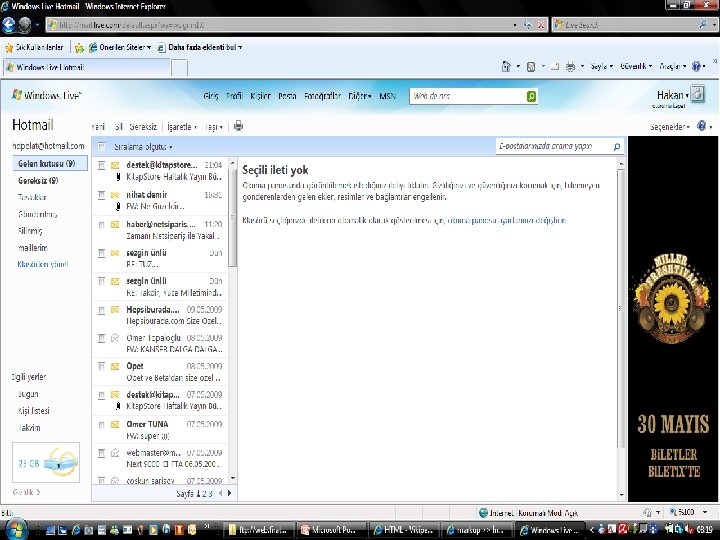This screenshot has height=540, width=720.
Task: Click the envelope icon of Opet message
Action: pyautogui.click(x=115, y=366)
